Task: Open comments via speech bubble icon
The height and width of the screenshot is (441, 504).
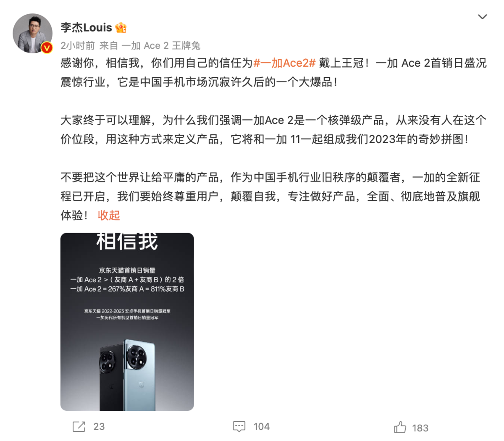Action: pos(239,426)
